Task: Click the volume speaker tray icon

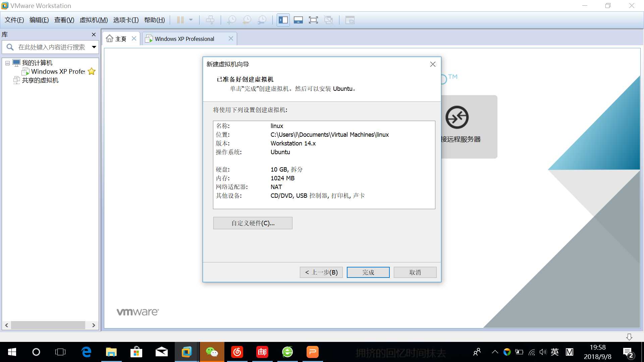Action: 543,352
